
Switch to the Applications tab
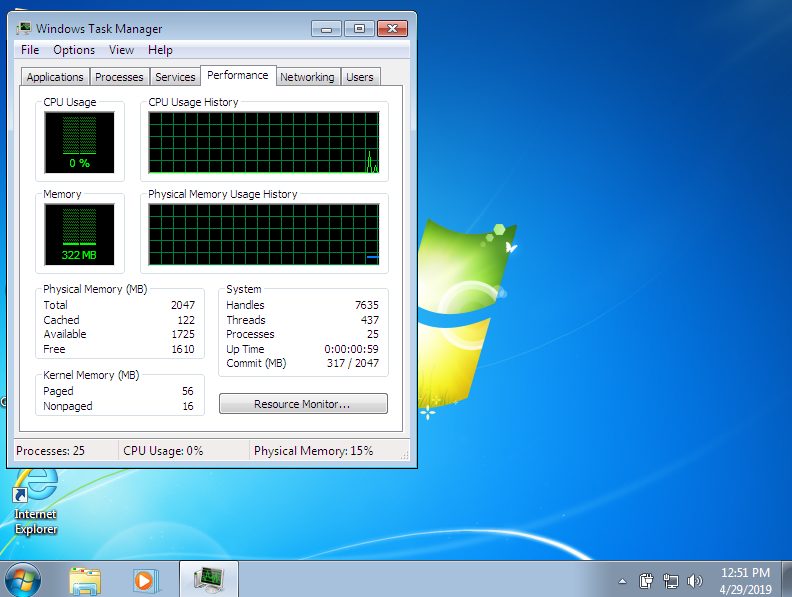[55, 77]
